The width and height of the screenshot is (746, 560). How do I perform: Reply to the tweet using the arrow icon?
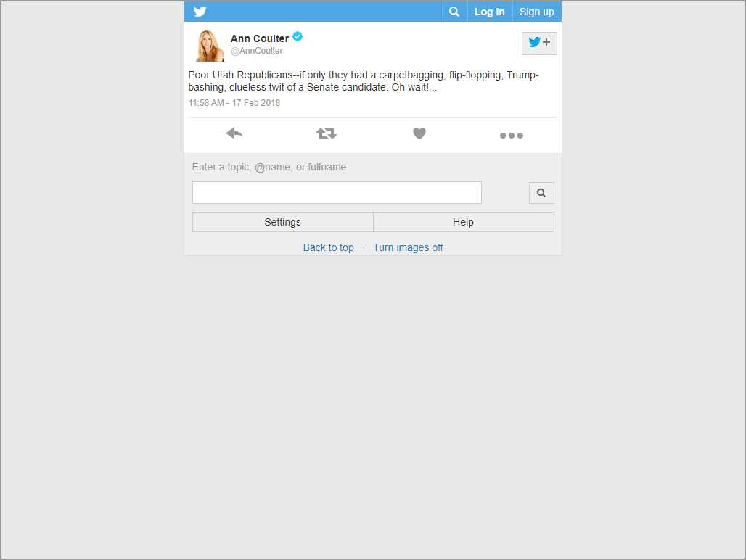tap(234, 133)
